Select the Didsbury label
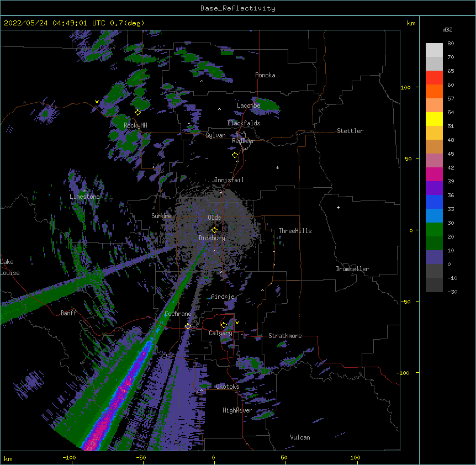The width and height of the screenshot is (476, 465). click(212, 238)
